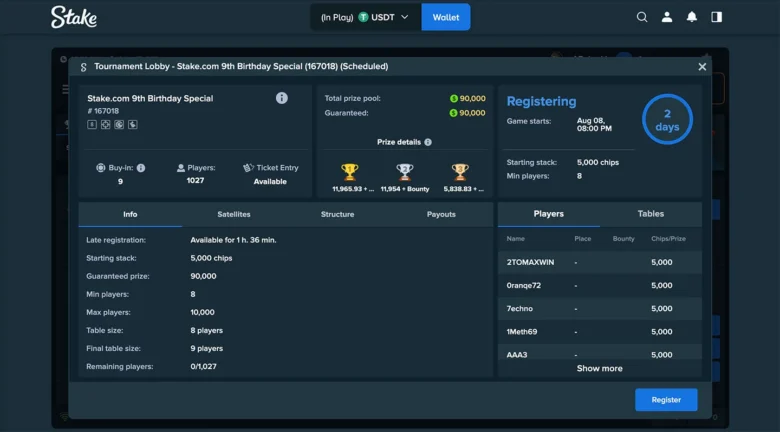This screenshot has height=432, width=780.
Task: Click the Final table size '9 players' value
Action: 206,348
